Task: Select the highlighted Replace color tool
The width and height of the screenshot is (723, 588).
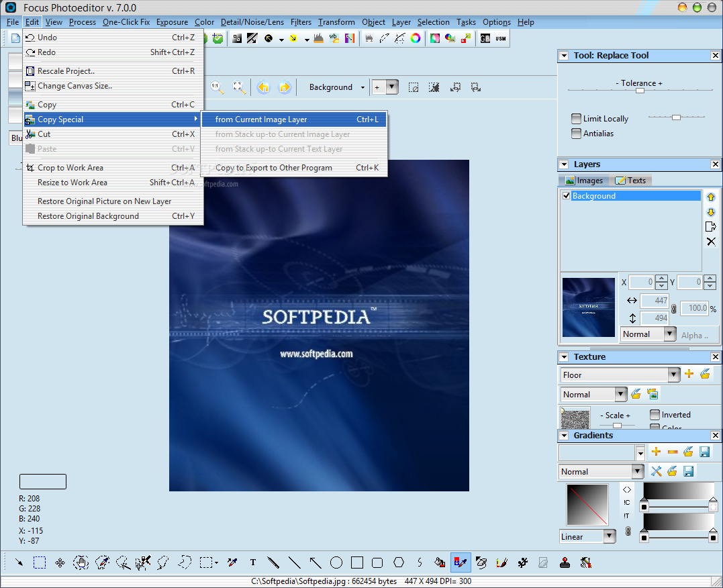Action: (x=461, y=562)
